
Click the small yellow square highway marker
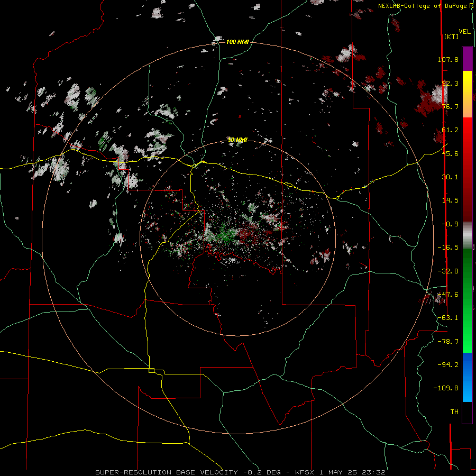coord(151,370)
